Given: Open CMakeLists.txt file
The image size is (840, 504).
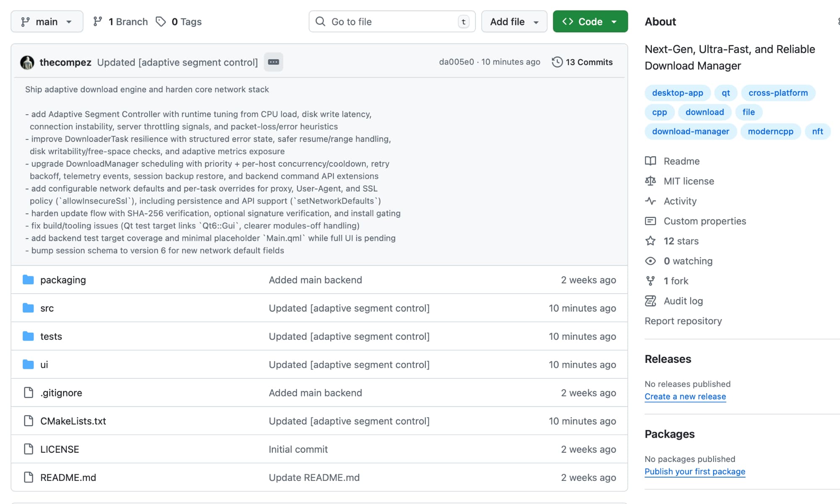Looking at the screenshot, I should (x=73, y=421).
